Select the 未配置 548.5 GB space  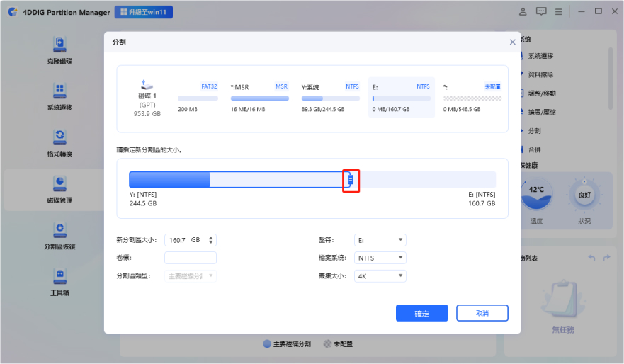[x=472, y=98]
